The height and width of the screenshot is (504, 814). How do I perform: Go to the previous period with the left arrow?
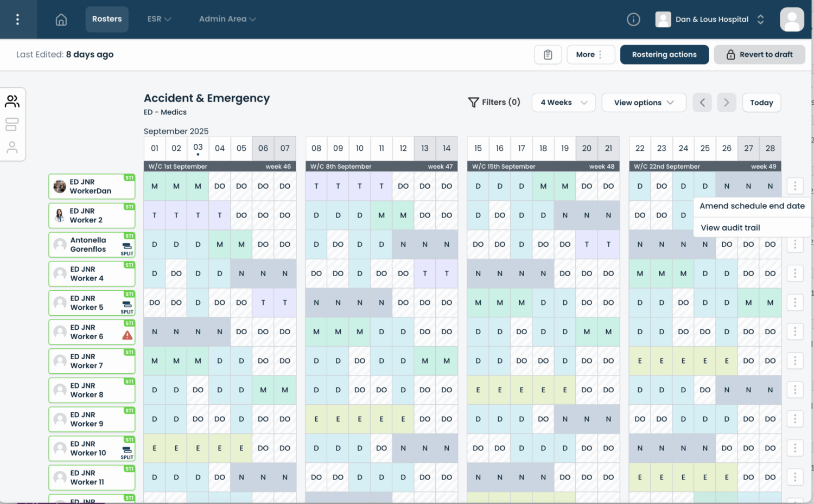[x=702, y=103]
